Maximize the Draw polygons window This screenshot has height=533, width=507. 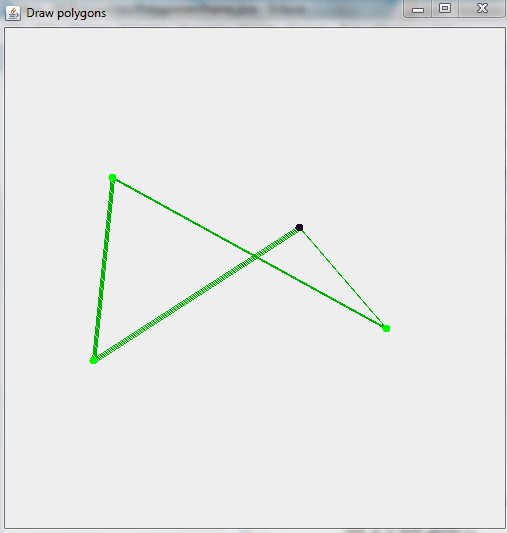point(445,8)
